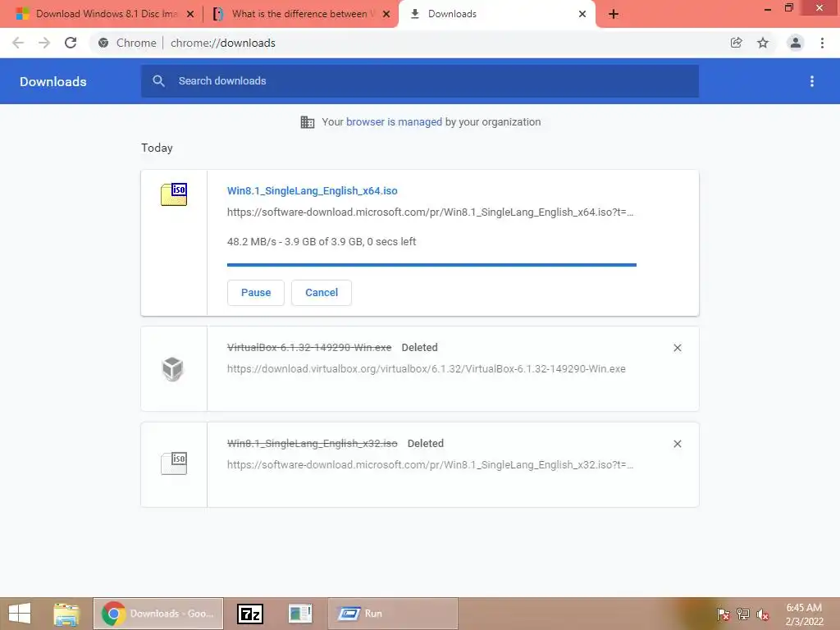The image size is (840, 630).
Task: Click the muted volume tray icon
Action: (763, 614)
